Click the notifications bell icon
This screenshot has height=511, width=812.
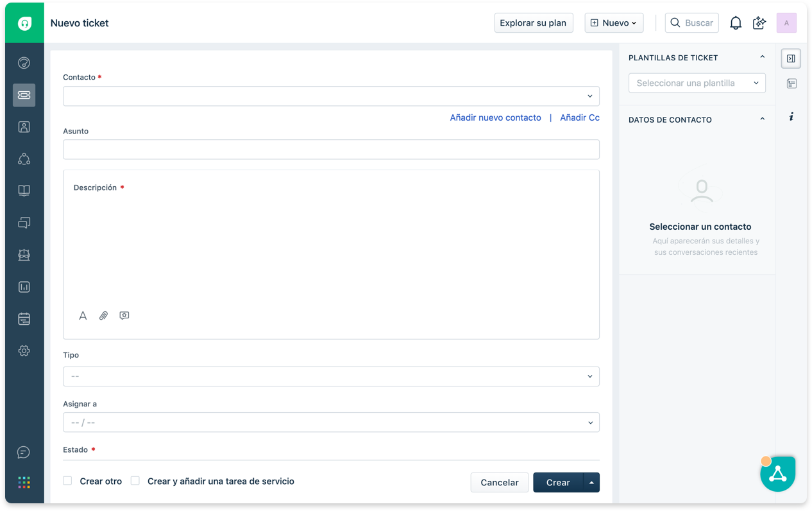pos(736,23)
